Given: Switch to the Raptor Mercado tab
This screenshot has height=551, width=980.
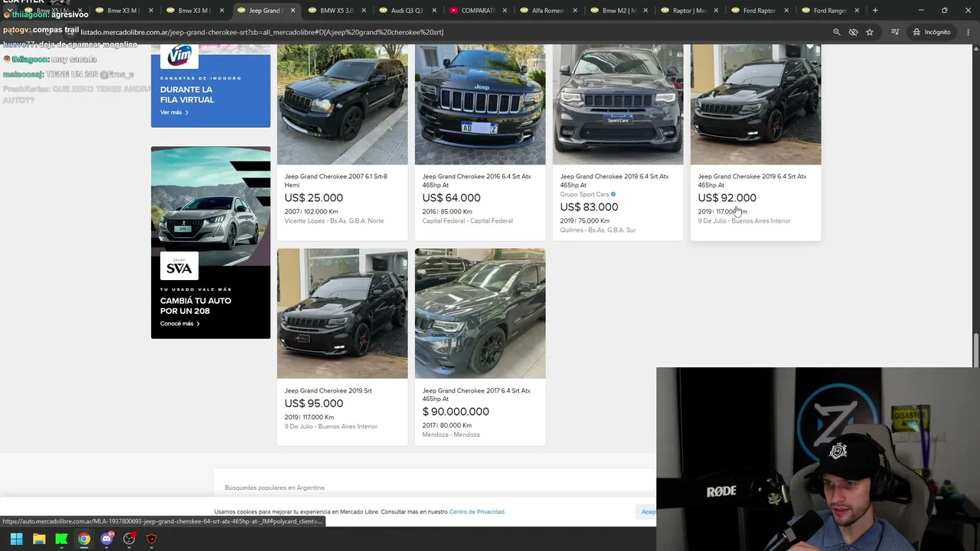Looking at the screenshot, I should tap(689, 11).
